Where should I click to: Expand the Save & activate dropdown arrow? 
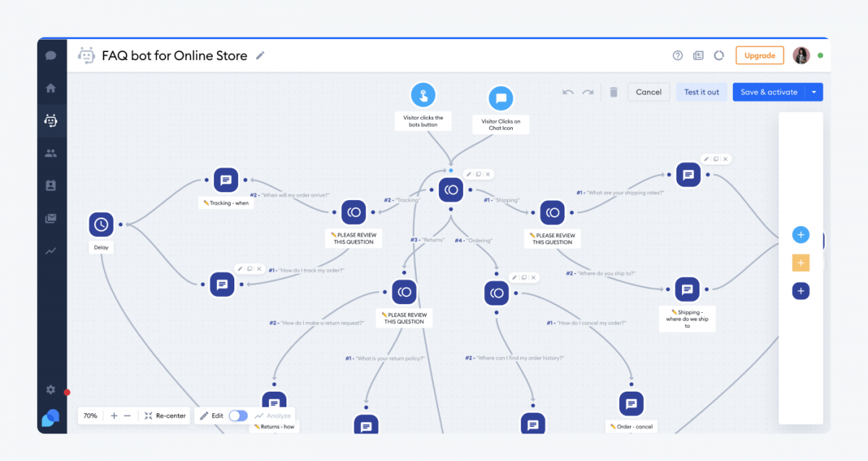(814, 92)
